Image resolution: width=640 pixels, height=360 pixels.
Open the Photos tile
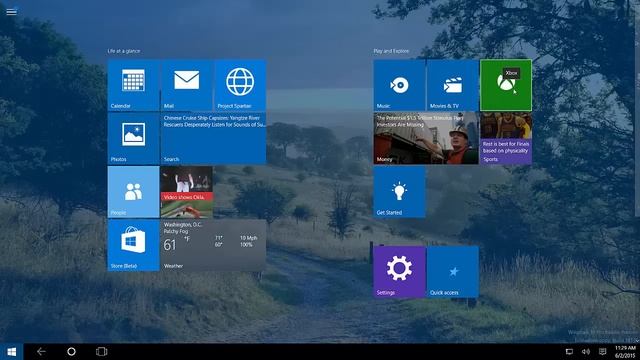[x=133, y=138]
